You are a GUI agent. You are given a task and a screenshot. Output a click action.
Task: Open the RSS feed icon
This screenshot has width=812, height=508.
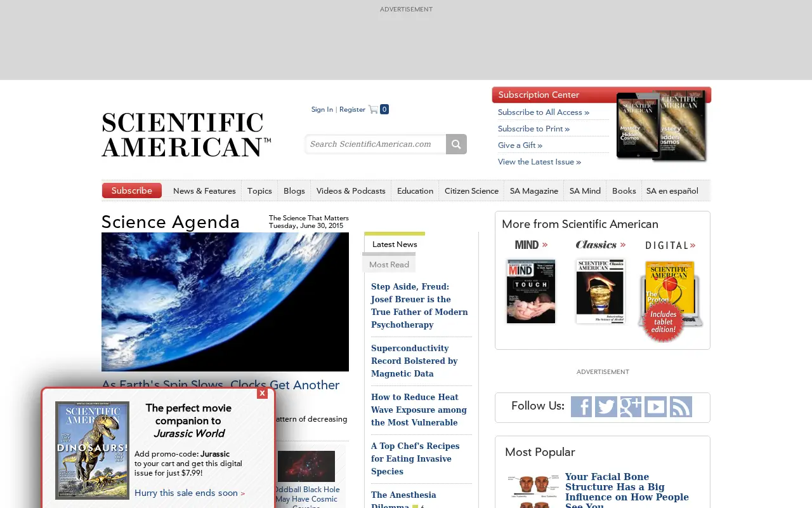(x=681, y=407)
